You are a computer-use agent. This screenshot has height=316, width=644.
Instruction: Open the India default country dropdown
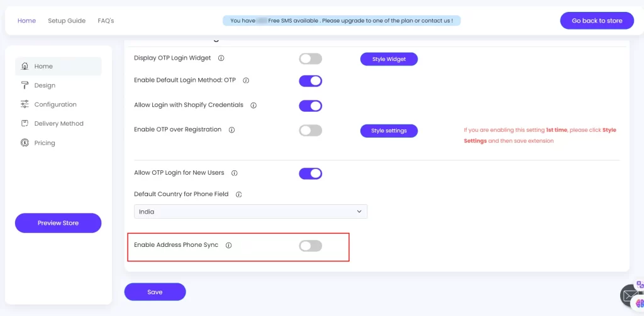pos(250,212)
